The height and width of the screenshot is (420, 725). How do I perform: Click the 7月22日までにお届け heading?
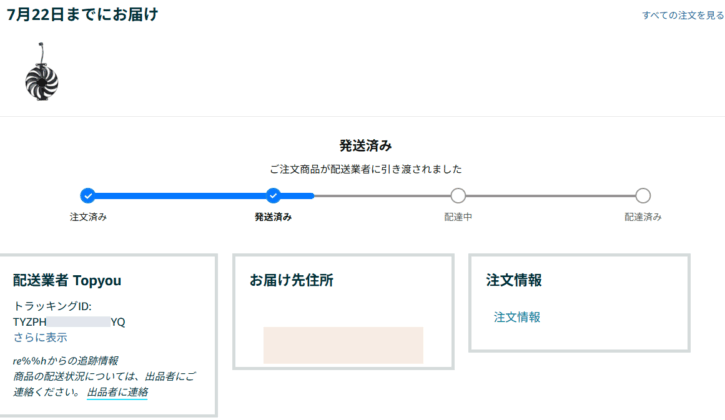(82, 15)
